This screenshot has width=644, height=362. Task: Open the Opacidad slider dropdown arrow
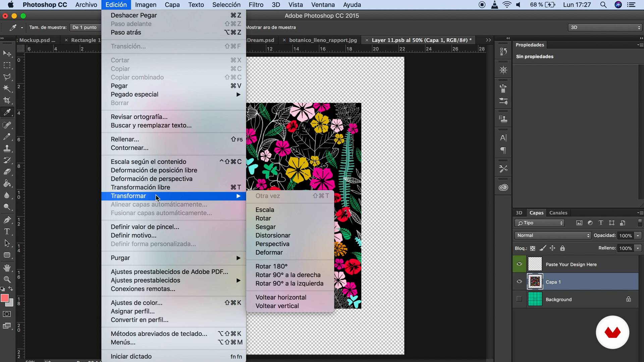pyautogui.click(x=638, y=236)
